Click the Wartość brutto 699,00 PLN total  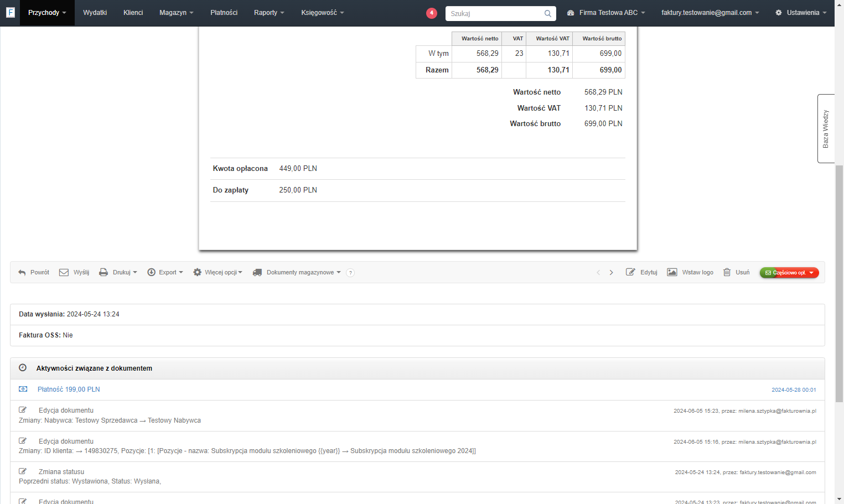[603, 124]
